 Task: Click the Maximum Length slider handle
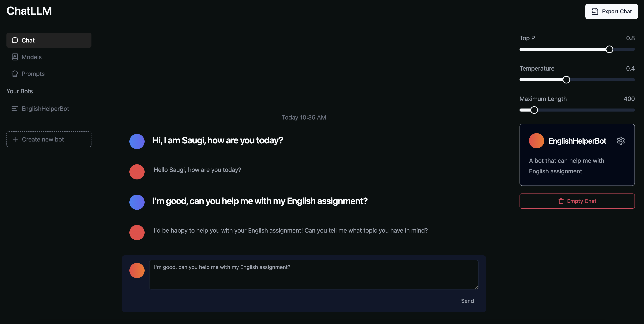(x=534, y=110)
